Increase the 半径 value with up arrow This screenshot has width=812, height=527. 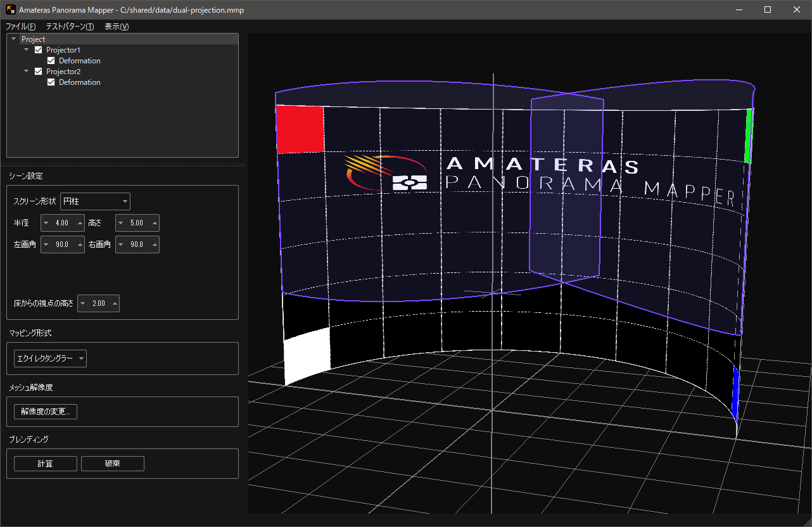(x=79, y=223)
